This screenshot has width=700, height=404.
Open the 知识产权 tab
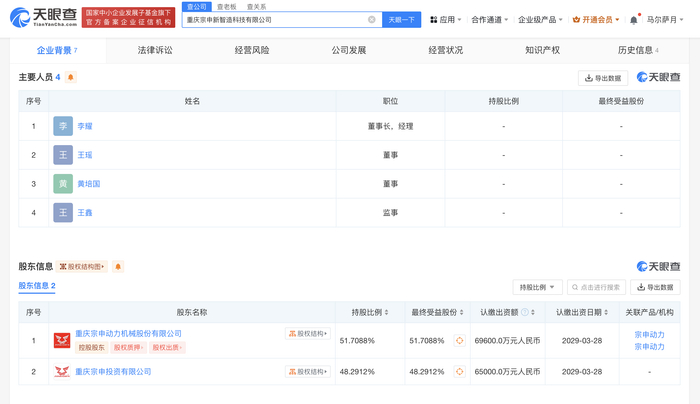(x=542, y=50)
